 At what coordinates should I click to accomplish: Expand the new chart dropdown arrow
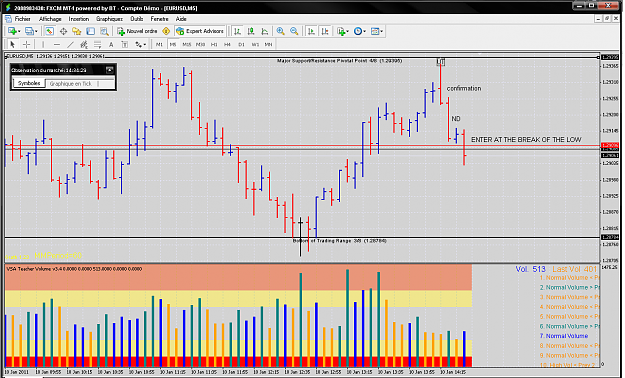tap(19, 32)
